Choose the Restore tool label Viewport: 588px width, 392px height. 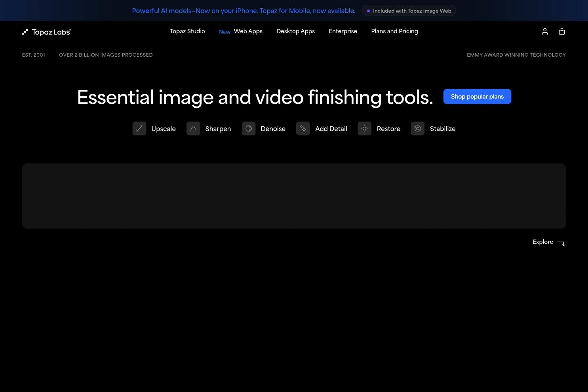(388, 129)
